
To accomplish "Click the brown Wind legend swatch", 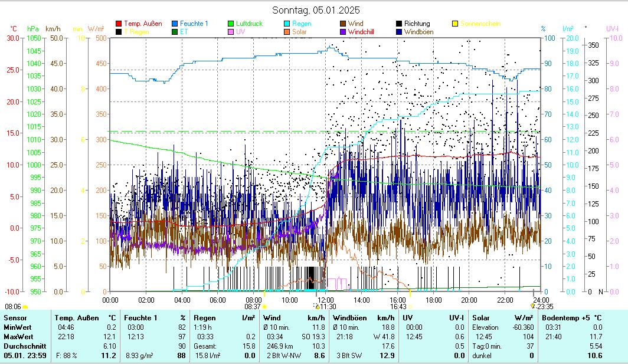I will coord(343,24).
